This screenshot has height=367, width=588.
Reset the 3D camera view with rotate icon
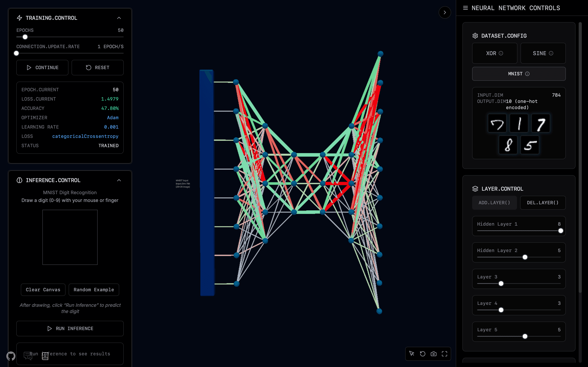423,354
